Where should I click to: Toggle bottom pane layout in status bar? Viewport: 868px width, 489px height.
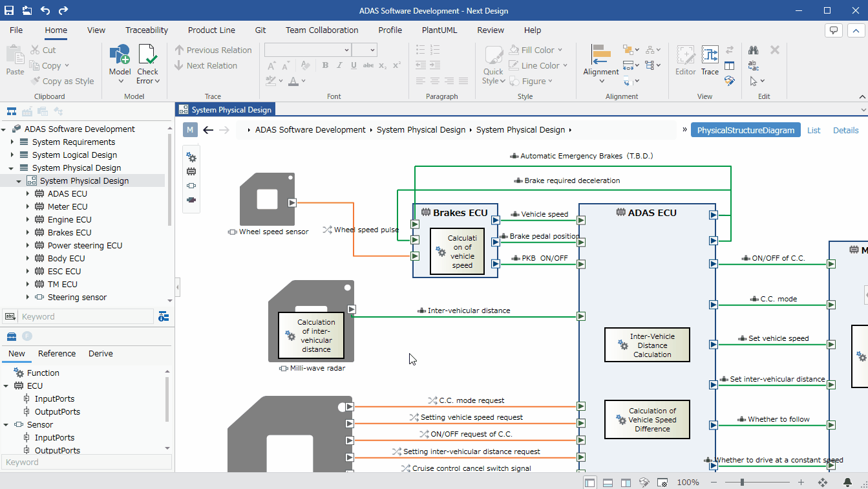[608, 482]
